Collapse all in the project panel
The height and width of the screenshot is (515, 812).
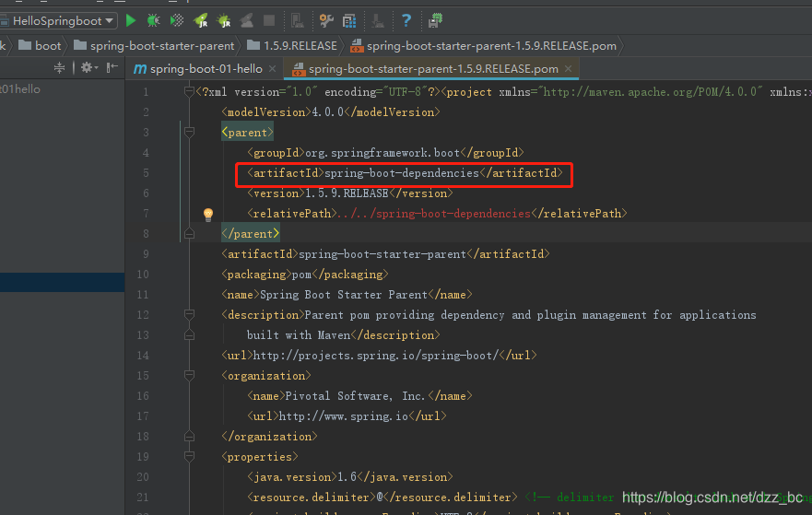coord(60,68)
